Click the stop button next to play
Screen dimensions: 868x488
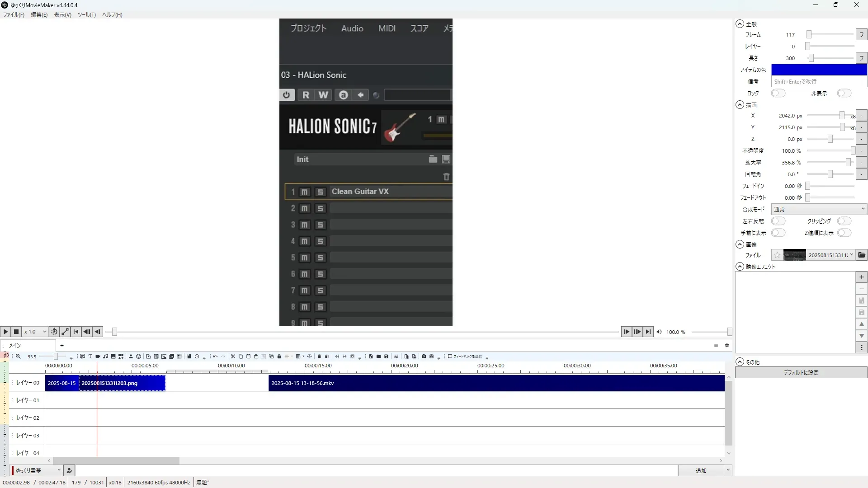coord(16,332)
